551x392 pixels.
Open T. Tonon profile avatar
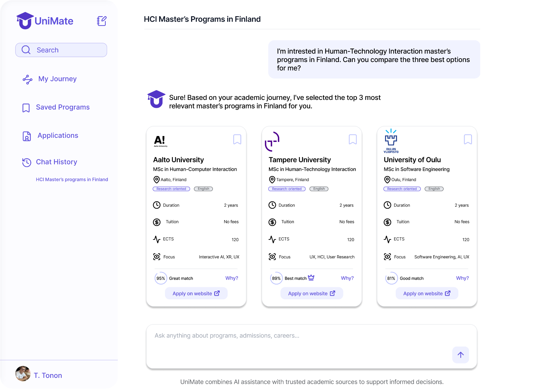[x=23, y=374]
